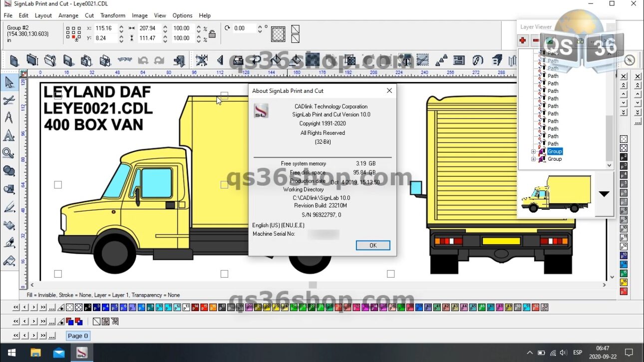Add a layer with red plus icon
Viewport: 644px width, 362px height.
[523, 40]
